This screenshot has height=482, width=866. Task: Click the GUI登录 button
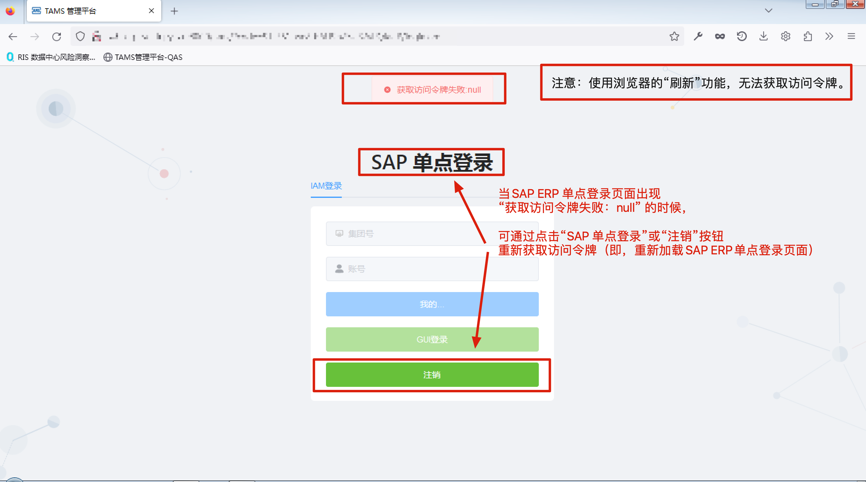click(432, 340)
